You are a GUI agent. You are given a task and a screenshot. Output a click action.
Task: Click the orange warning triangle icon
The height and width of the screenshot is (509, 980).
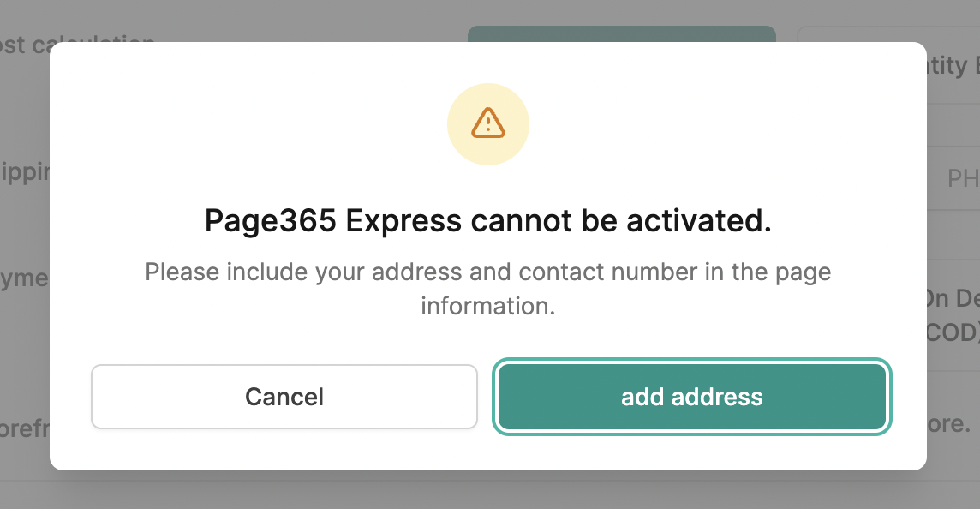488,123
